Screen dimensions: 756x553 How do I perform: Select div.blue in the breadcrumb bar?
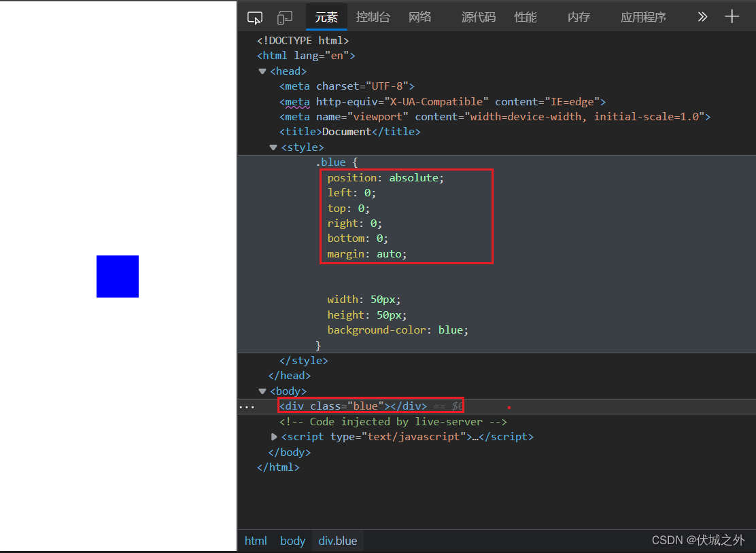[337, 541]
